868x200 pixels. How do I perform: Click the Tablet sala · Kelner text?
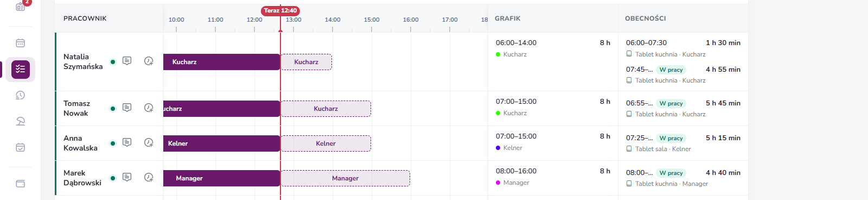(x=663, y=149)
